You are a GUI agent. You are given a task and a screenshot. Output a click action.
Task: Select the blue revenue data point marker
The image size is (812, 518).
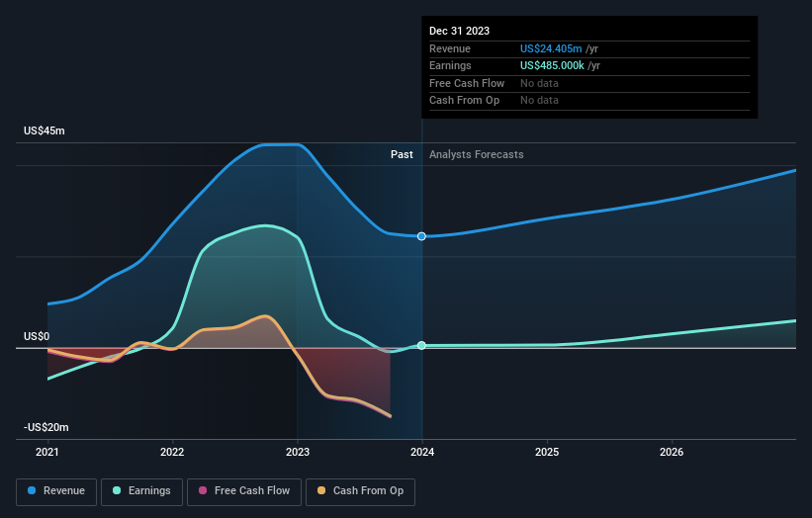coord(421,236)
